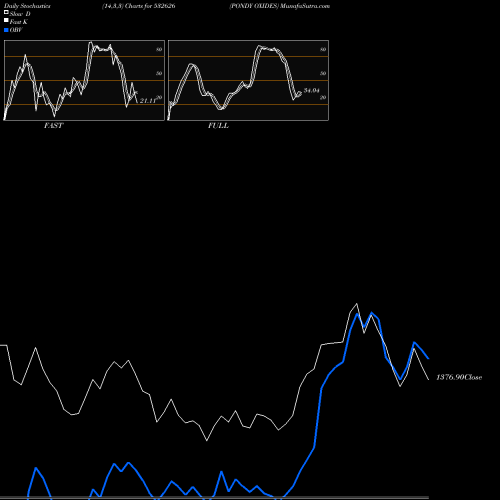500x500 pixels.
Task: Click the 34.04 value in FULL chart
Action: 312,90
